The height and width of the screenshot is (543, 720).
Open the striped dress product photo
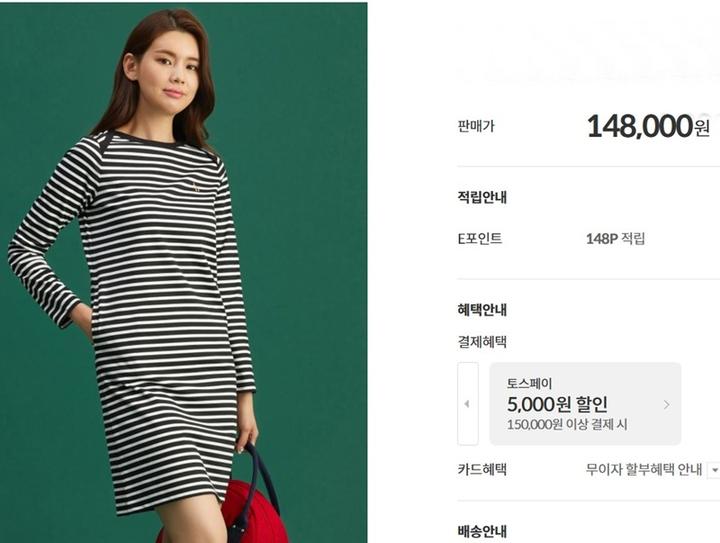[x=184, y=273]
